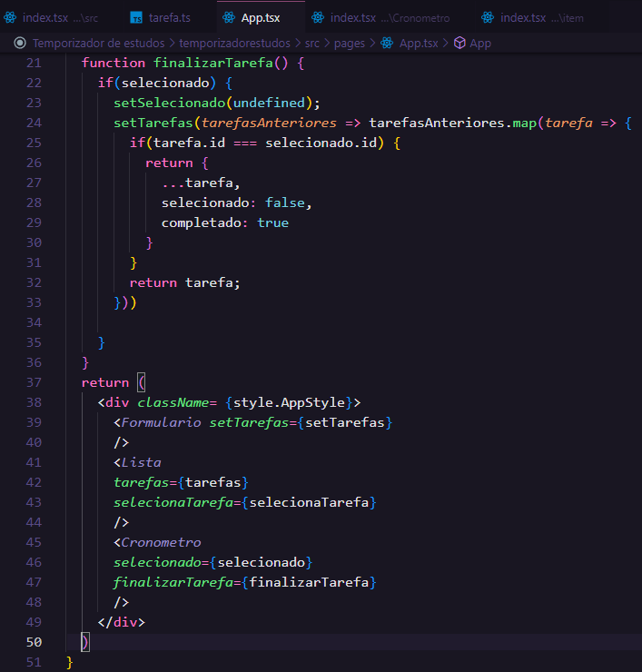Screen dimensions: 642x672
Task: Click the circle icon before Temporizador de estudos
Action: 20,43
